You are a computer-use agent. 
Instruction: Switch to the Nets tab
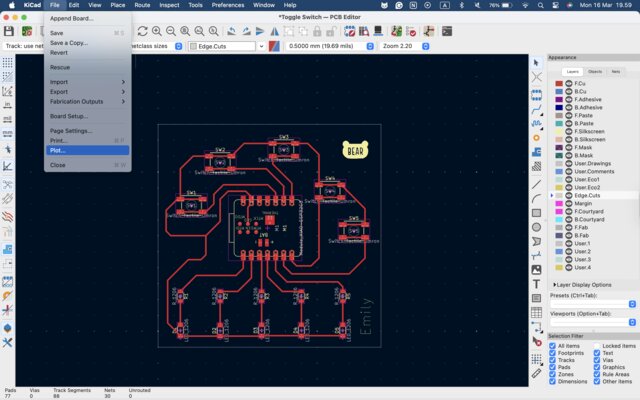tap(616, 72)
